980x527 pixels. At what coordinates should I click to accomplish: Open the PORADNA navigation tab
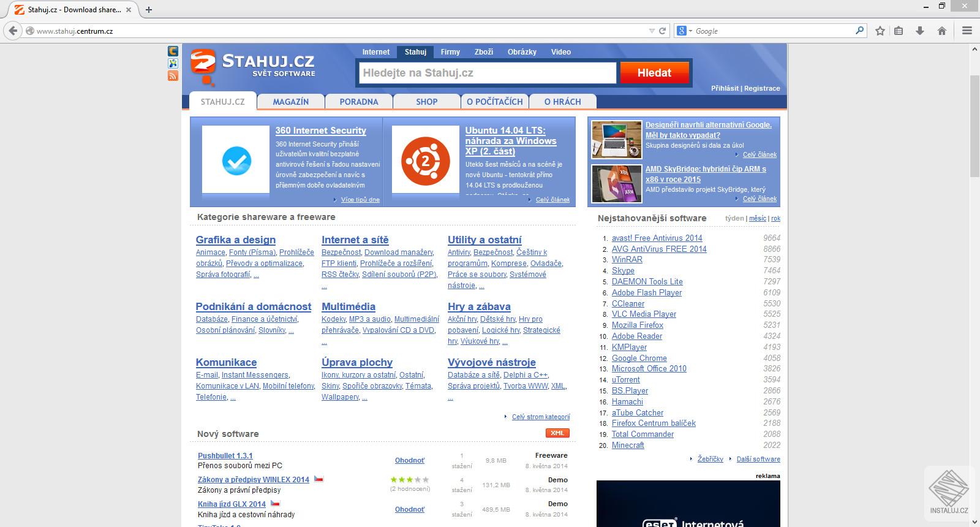click(x=359, y=102)
